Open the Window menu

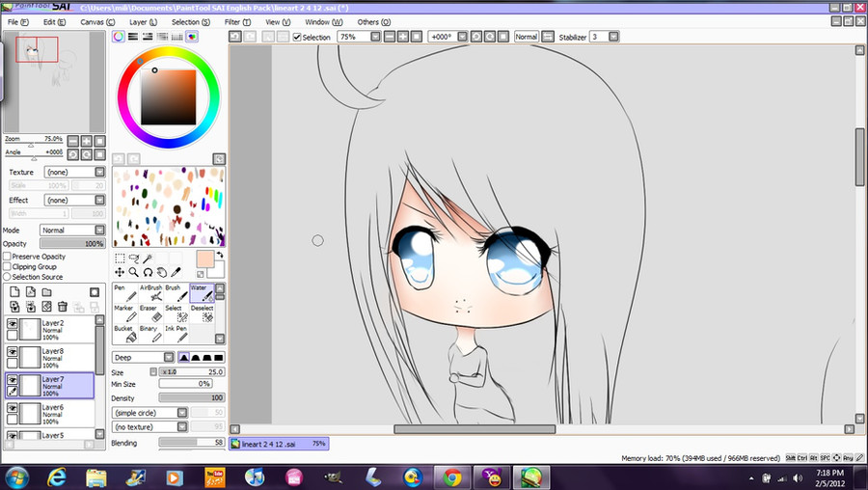click(324, 22)
